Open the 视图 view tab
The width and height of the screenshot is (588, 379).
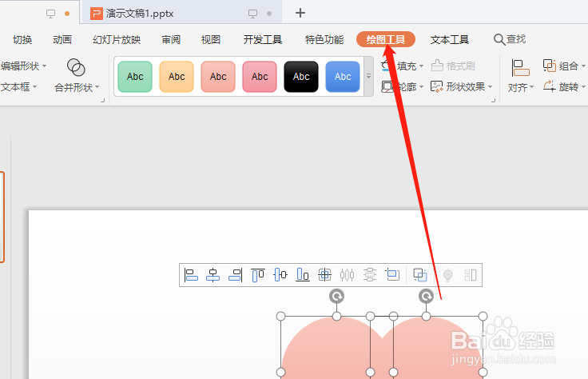coord(211,39)
